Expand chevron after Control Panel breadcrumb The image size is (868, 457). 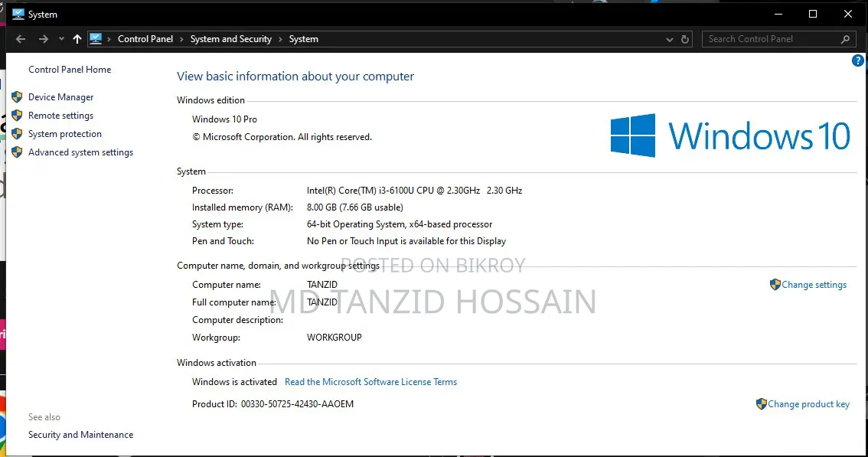point(181,39)
